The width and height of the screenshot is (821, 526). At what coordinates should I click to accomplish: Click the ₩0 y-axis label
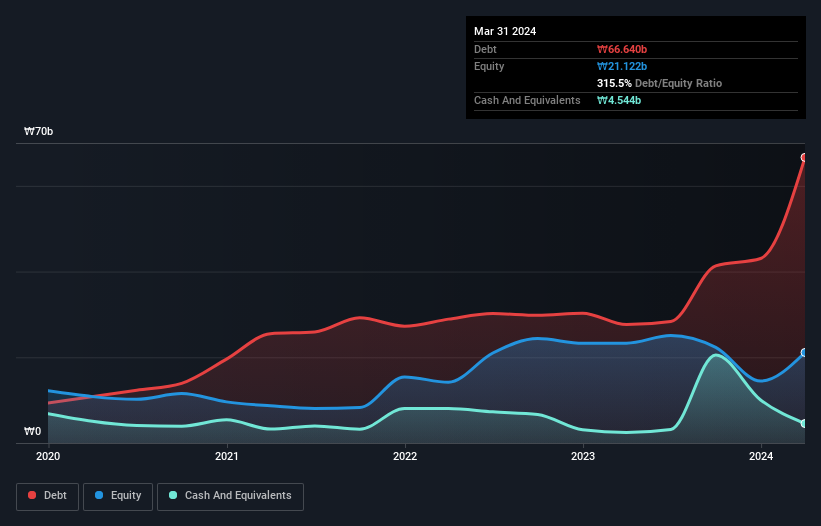(32, 431)
